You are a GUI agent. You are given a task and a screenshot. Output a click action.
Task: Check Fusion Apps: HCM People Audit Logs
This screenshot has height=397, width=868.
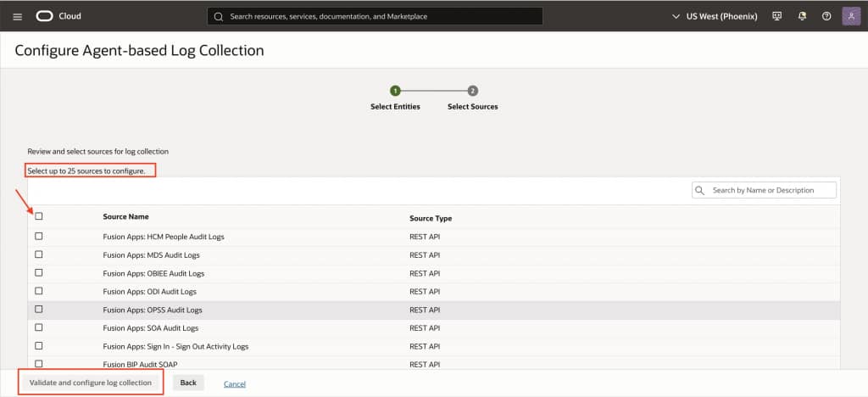pos(39,236)
